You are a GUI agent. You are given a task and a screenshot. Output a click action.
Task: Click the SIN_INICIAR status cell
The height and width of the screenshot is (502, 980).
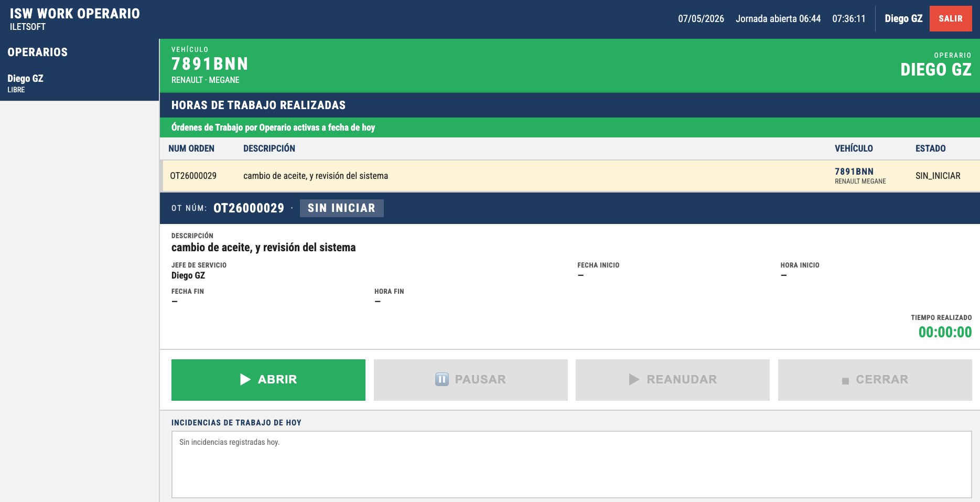point(938,176)
